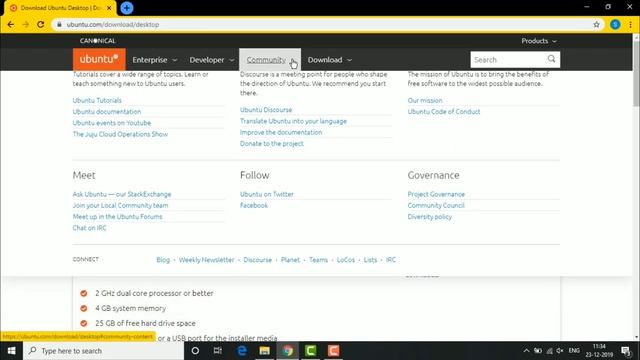Click the volume icon in system tray
The height and width of the screenshot is (360, 640).
[x=560, y=351]
